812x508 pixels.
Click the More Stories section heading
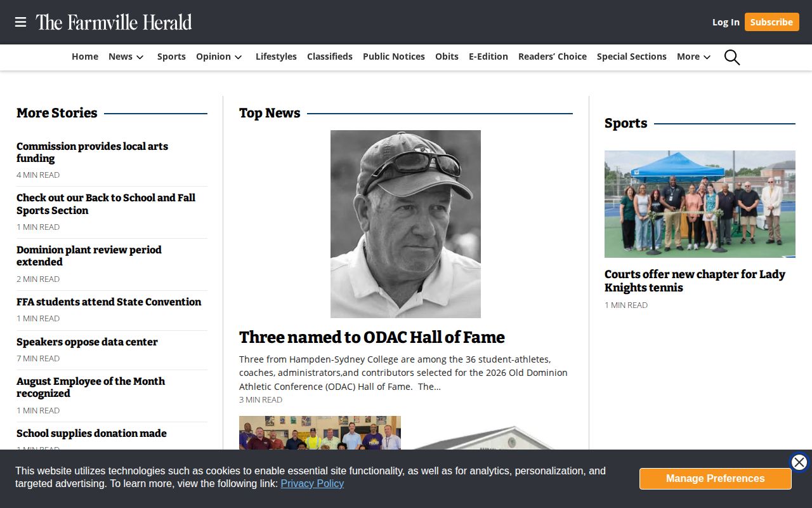(x=57, y=113)
